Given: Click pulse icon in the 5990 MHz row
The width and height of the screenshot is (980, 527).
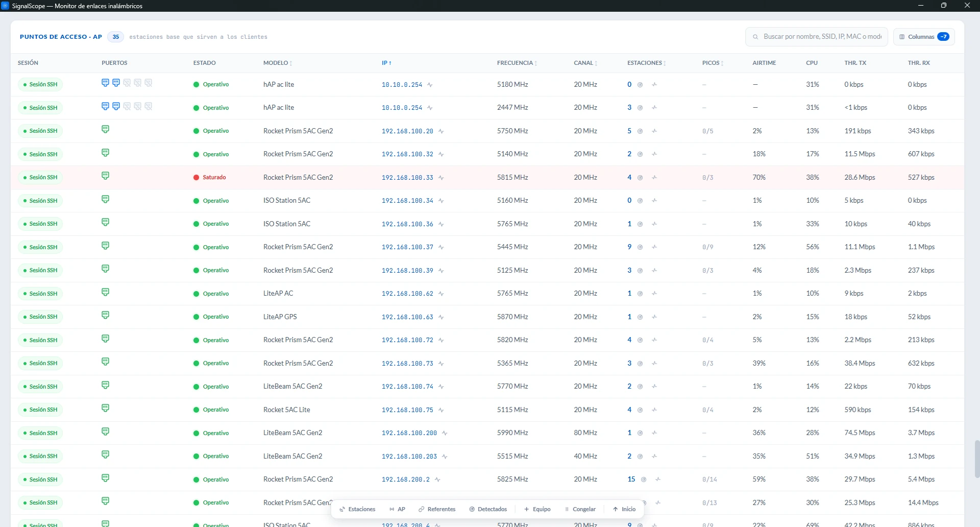Looking at the screenshot, I should [654, 433].
